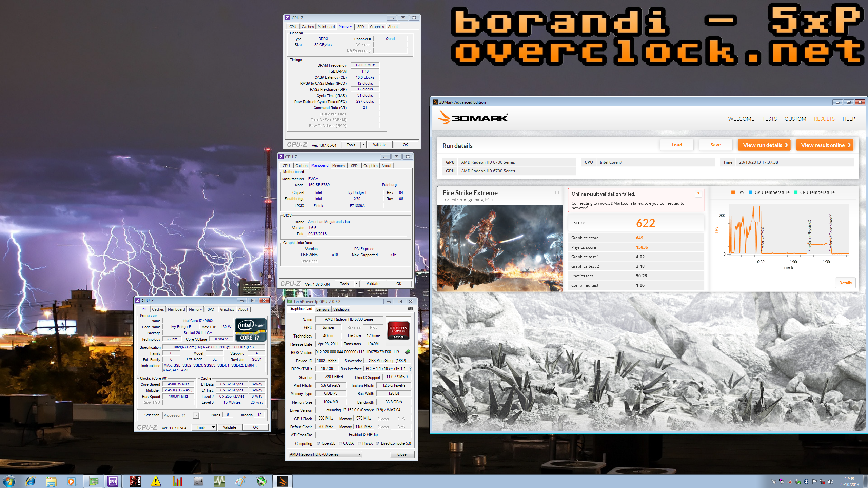Click the green jet sphere taskbar icon
Viewport: 868px width, 488px height.
261,481
